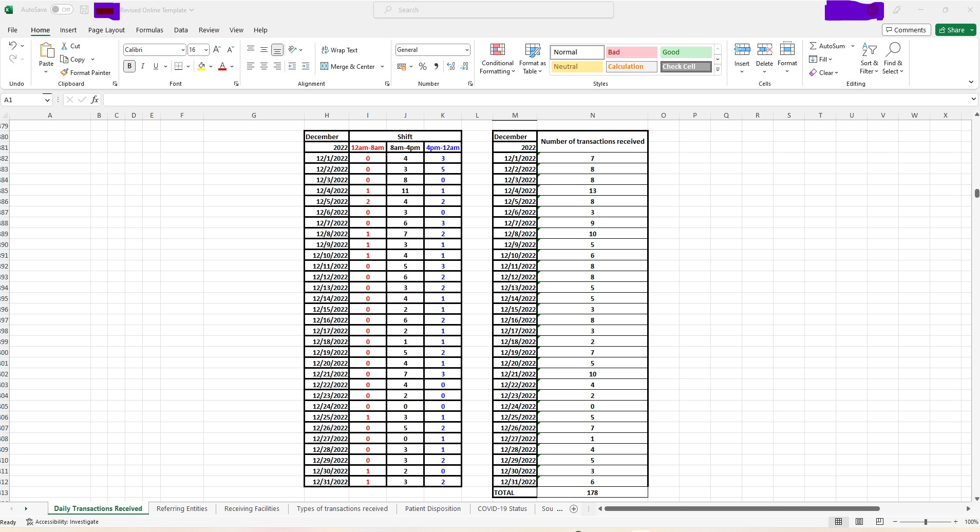
Task: Apply Percent Style number format
Action: coord(423,66)
